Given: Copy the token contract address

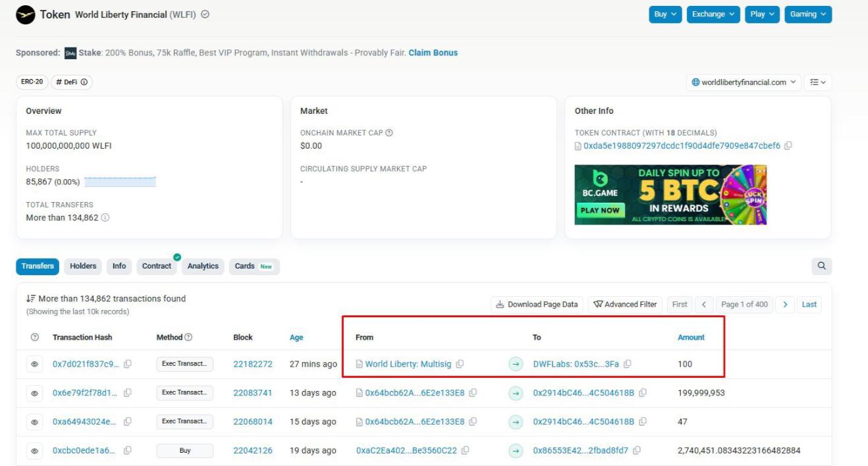Looking at the screenshot, I should 788,146.
